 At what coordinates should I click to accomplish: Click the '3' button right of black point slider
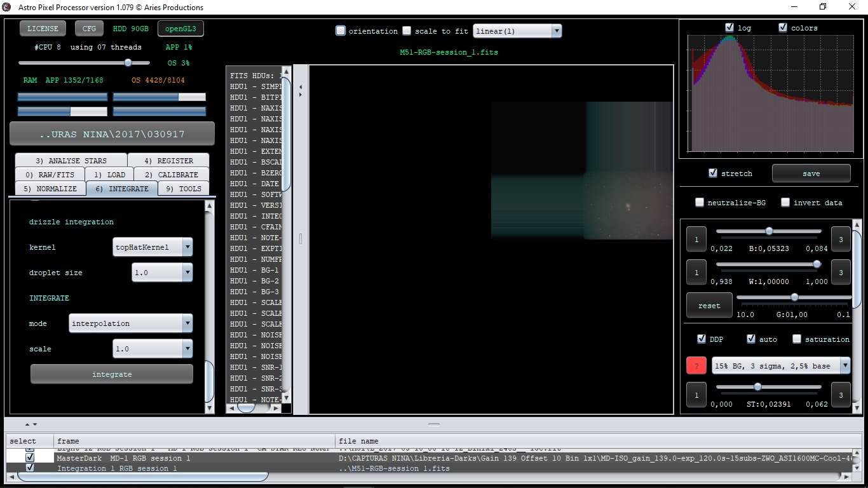(841, 240)
